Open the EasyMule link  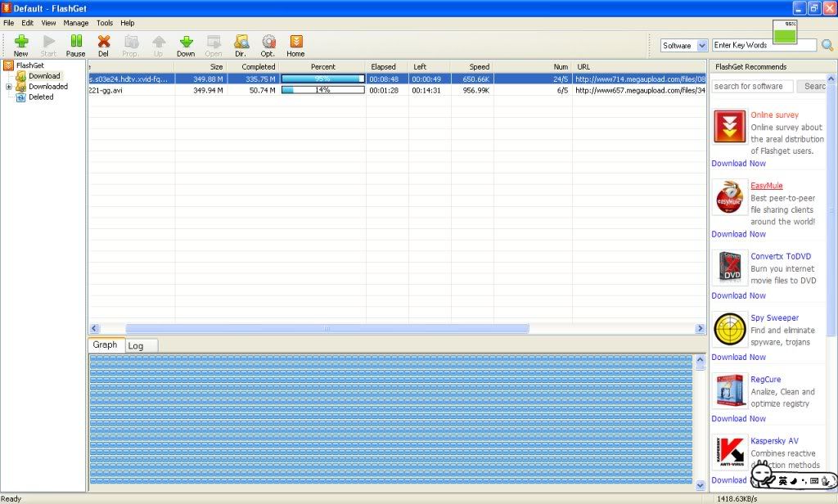(766, 186)
